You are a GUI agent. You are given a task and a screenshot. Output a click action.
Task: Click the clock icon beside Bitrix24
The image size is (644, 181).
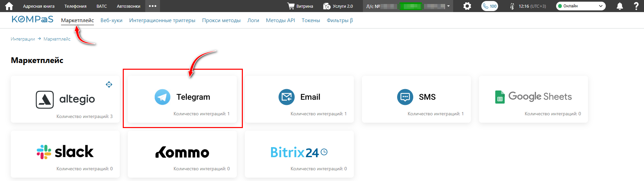pyautogui.click(x=324, y=152)
